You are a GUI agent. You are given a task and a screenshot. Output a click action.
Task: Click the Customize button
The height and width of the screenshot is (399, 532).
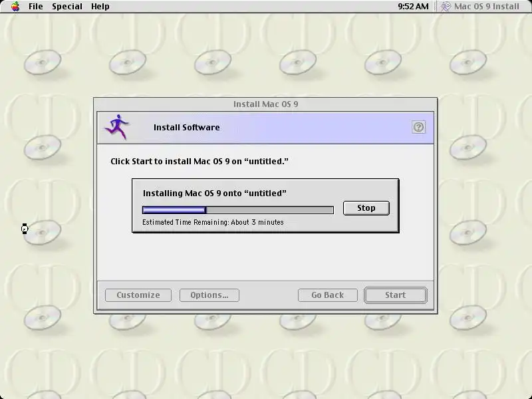click(x=138, y=295)
